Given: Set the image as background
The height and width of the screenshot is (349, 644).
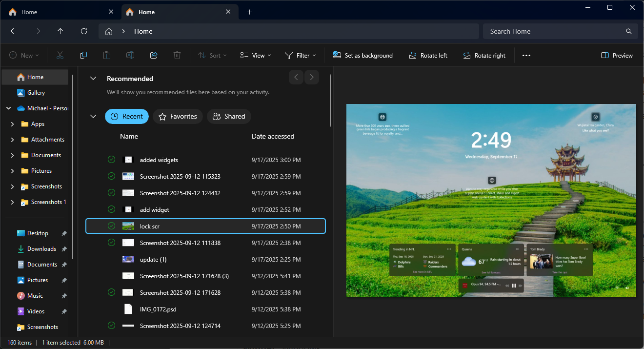Looking at the screenshot, I should click(x=362, y=55).
